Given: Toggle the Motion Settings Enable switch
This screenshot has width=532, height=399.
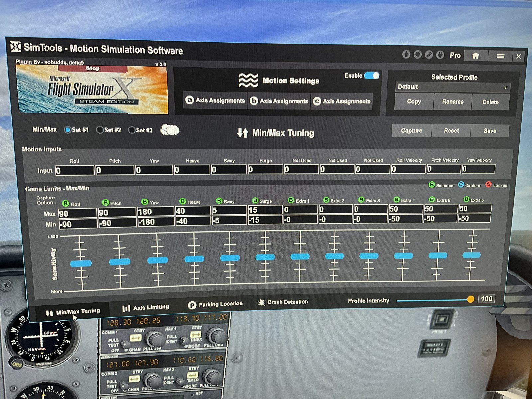Looking at the screenshot, I should (x=372, y=75).
